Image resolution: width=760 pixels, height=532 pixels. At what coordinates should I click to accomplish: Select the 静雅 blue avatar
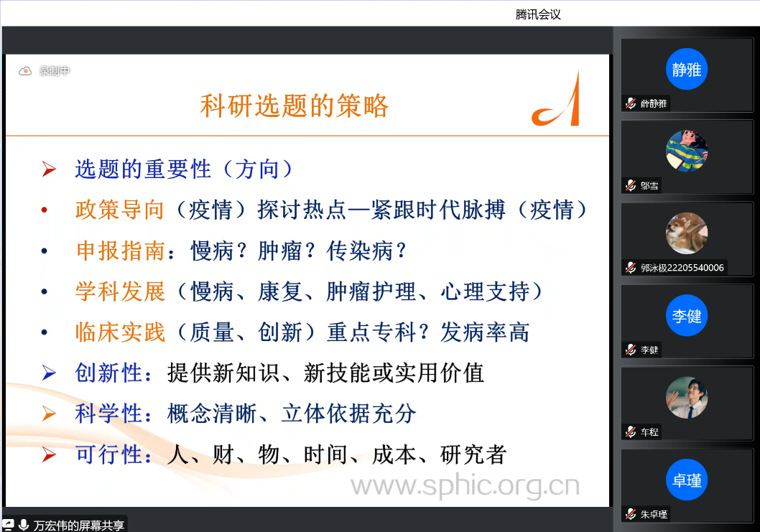[x=687, y=70]
